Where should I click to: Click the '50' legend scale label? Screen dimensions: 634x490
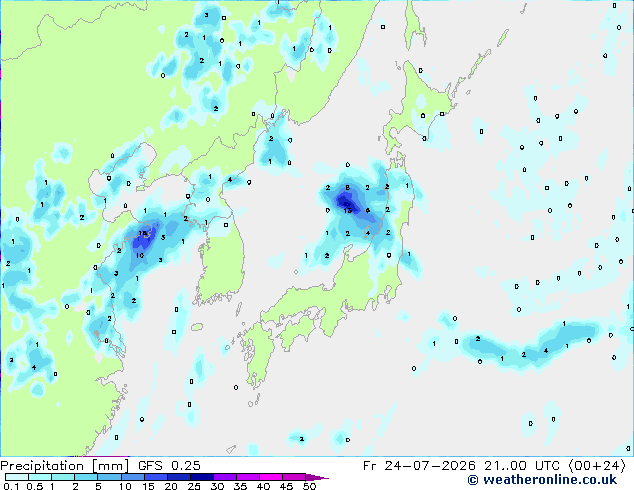[310, 486]
